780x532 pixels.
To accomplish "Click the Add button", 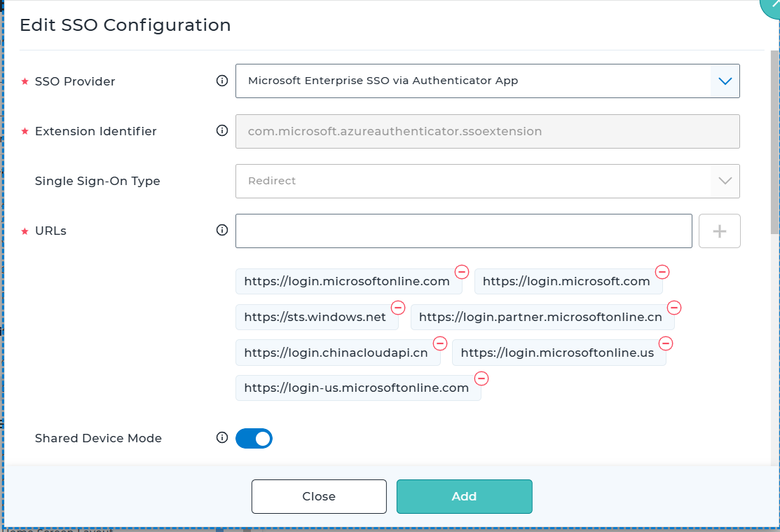I will [464, 496].
